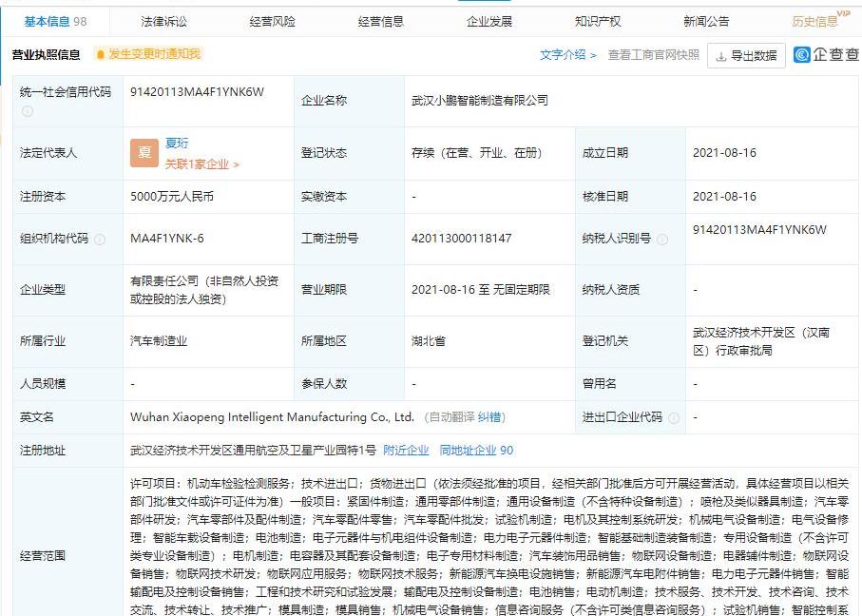The height and width of the screenshot is (616, 862).
Task: Select registration authority 武汉经济技术开发区 value
Action: pyautogui.click(x=761, y=341)
